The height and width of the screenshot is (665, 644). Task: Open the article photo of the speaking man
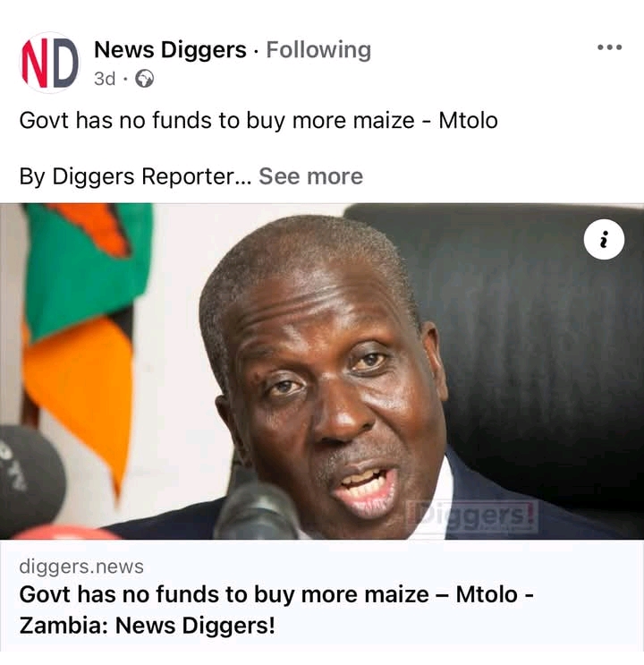(x=322, y=371)
